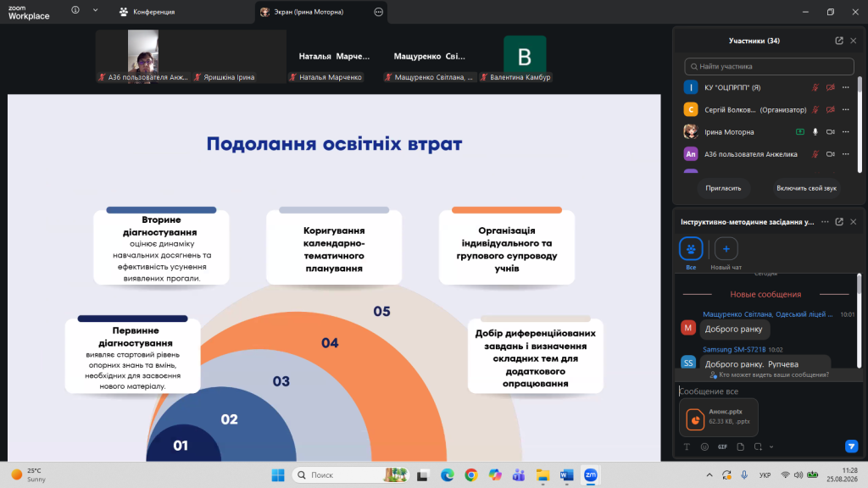Expand the dropdown arrow next to meeting info
Viewport: 868px width, 488px height.
95,10
